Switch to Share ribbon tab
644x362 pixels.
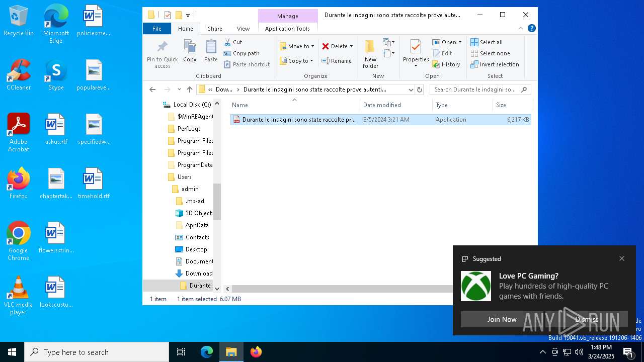click(x=215, y=29)
